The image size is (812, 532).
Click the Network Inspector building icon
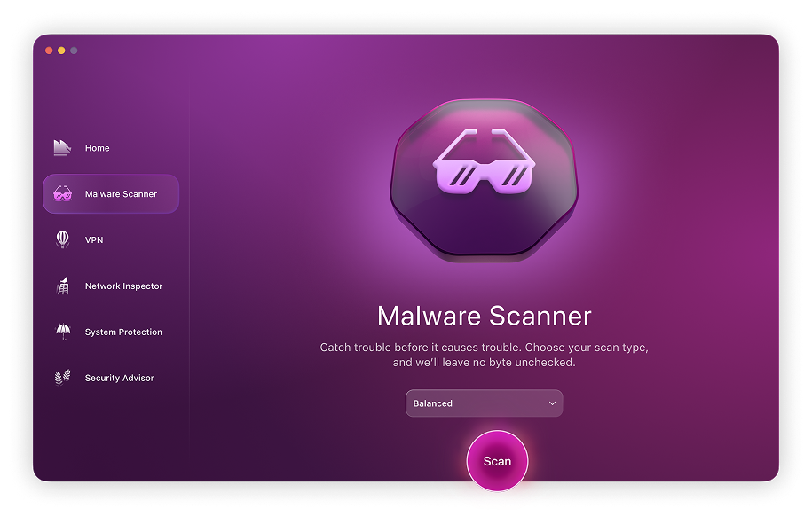62,286
